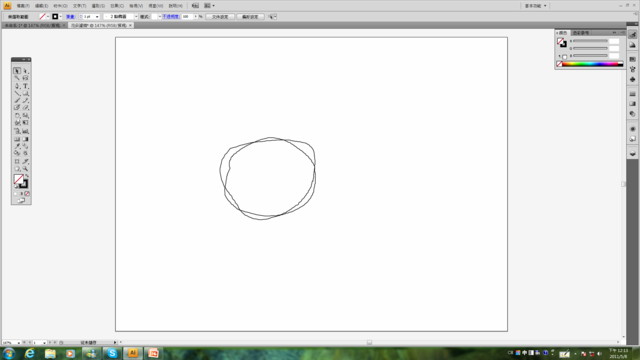Open stroke color dropdown in control bar

60,17
